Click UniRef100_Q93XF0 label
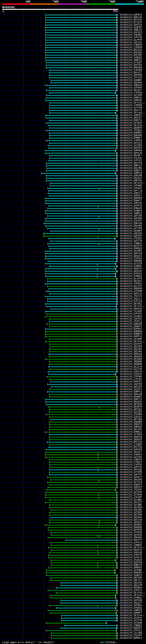 tap(131, 344)
